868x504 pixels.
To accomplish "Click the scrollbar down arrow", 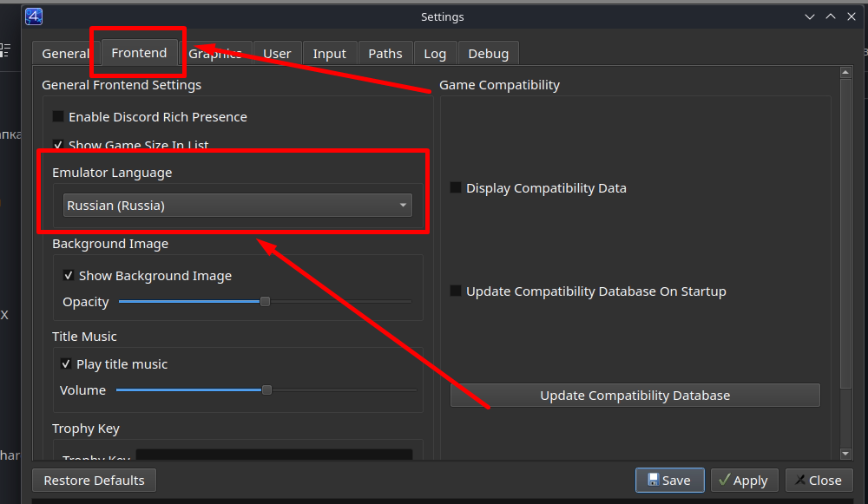I will tap(845, 454).
